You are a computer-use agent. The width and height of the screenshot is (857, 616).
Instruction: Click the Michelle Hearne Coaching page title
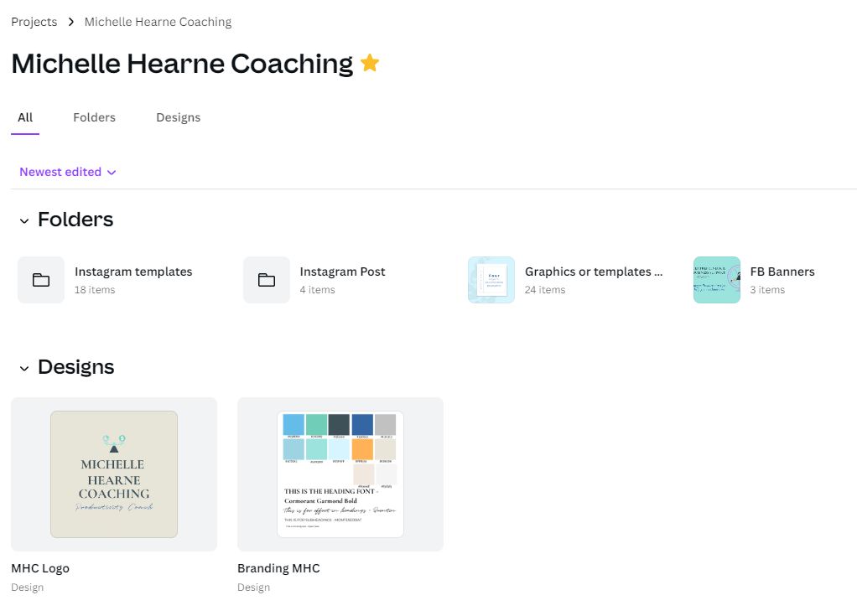point(182,64)
